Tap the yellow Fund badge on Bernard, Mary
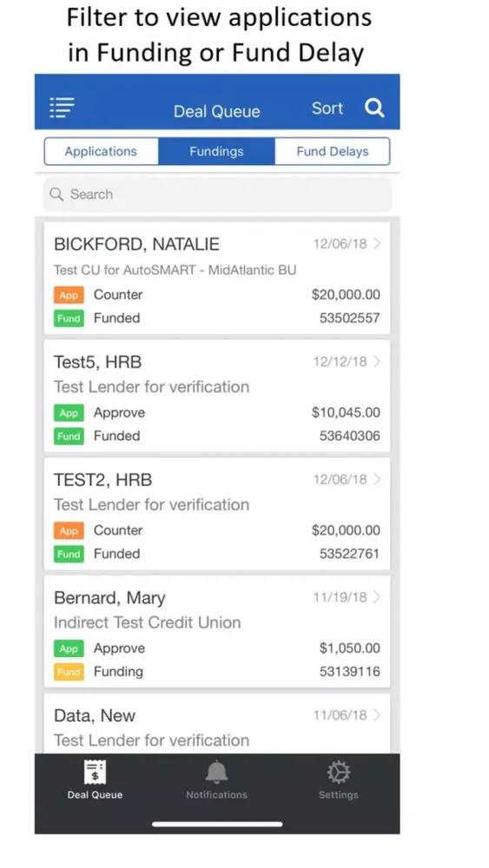Viewport: 489px width, 868px height. [x=69, y=672]
